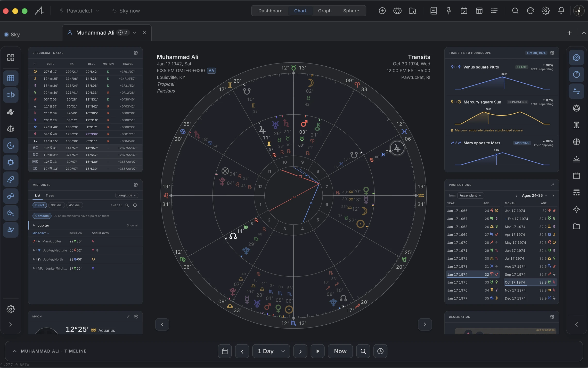Screen dimensions: 588x368
Task: Click Show all for Jupiter midpoints
Action: pyautogui.click(x=132, y=225)
